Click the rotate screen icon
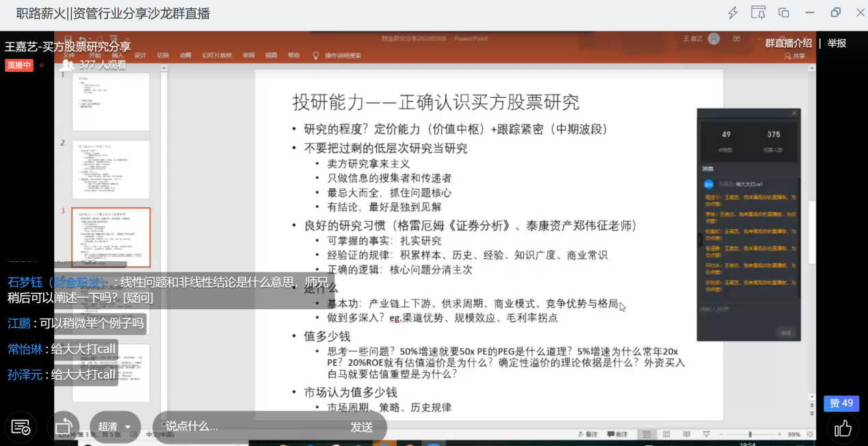 tap(64, 427)
